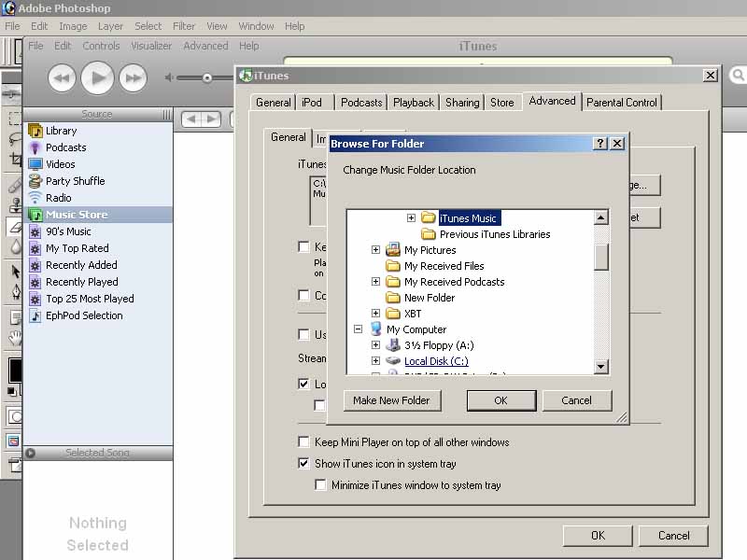Expand the XBT folder node

coord(376,313)
